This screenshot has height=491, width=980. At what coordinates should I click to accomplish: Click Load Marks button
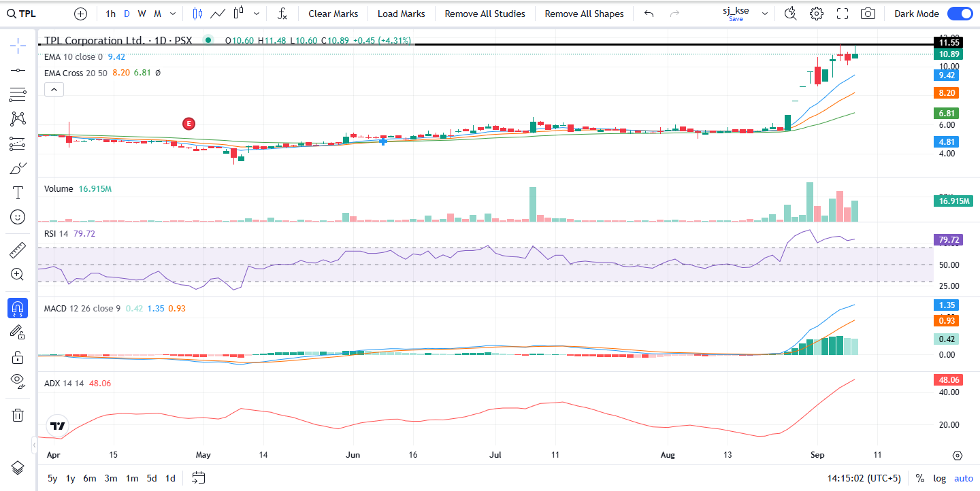(x=402, y=14)
